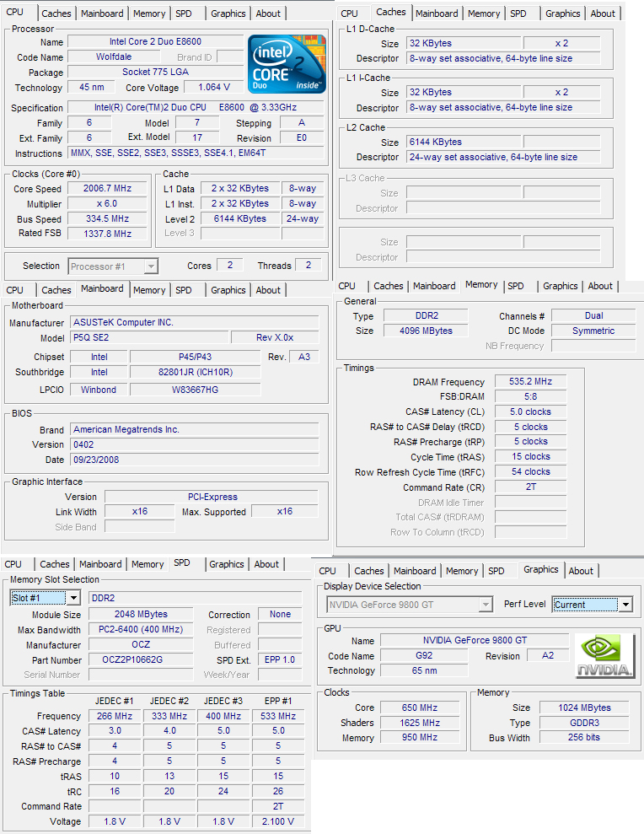Click the 4096 MBytes memory size value

coord(426,331)
